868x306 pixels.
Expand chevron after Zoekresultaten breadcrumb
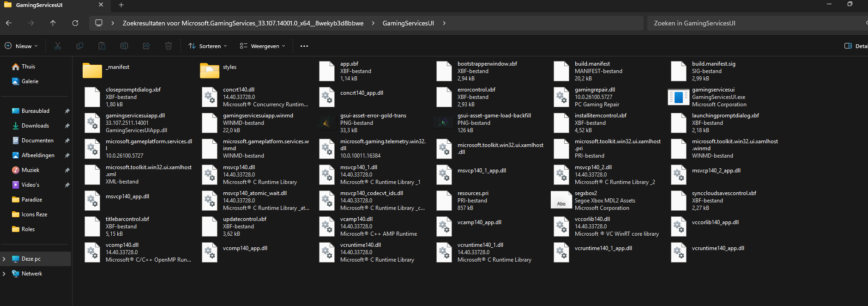tap(373, 23)
